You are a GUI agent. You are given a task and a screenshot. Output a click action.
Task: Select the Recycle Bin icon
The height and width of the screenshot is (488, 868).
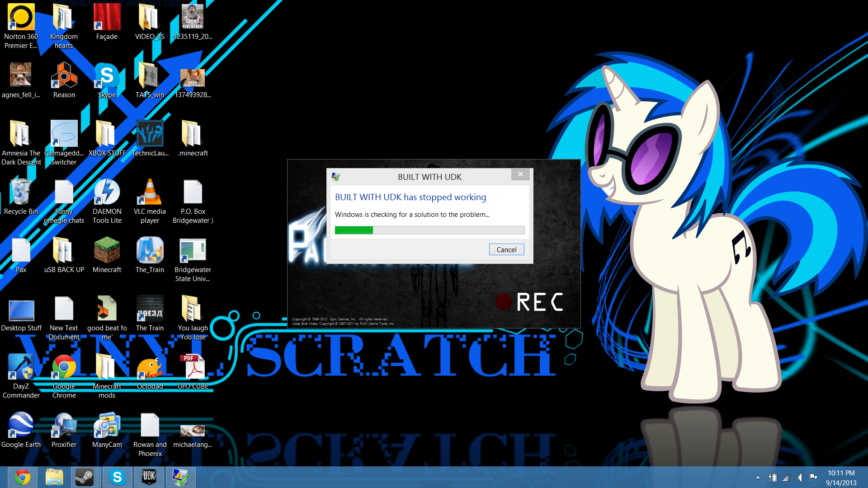(20, 193)
